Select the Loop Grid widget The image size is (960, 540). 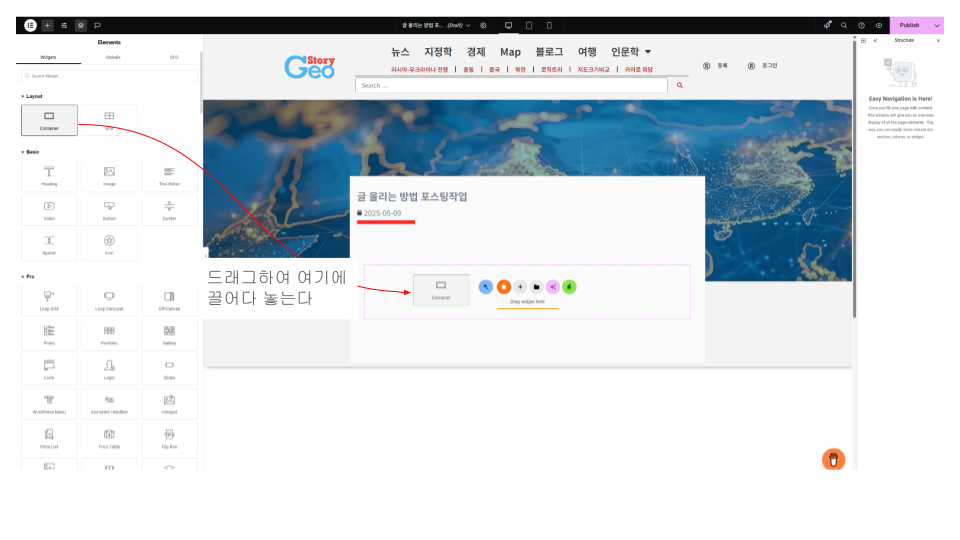point(49,301)
